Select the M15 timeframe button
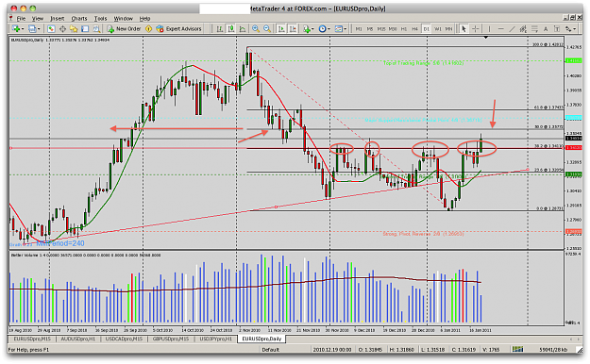This screenshot has height=364, width=590. pos(381,29)
